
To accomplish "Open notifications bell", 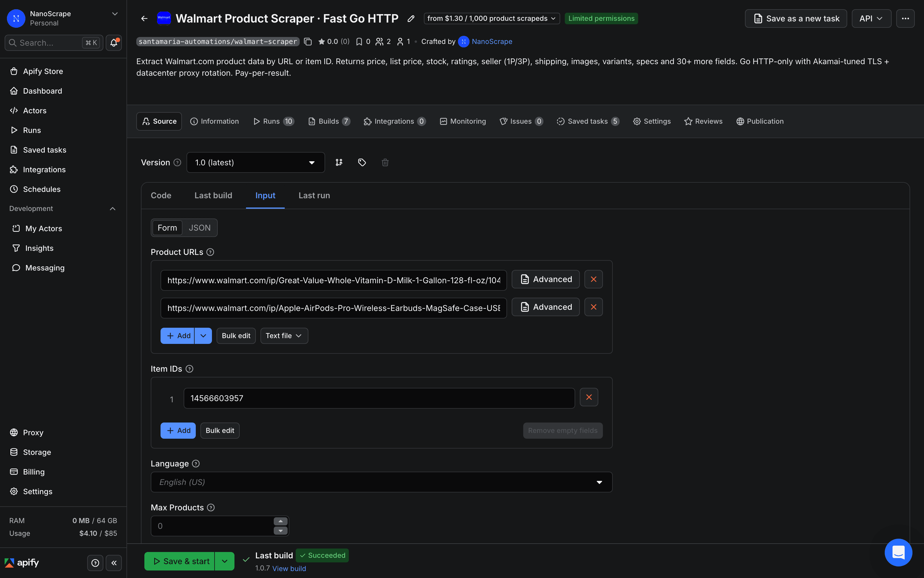I will click(113, 43).
